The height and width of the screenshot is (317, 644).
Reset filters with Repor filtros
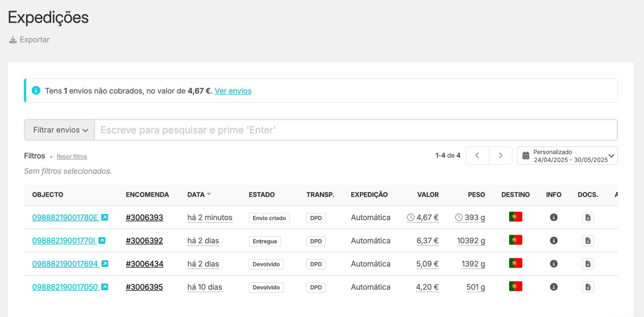(72, 156)
